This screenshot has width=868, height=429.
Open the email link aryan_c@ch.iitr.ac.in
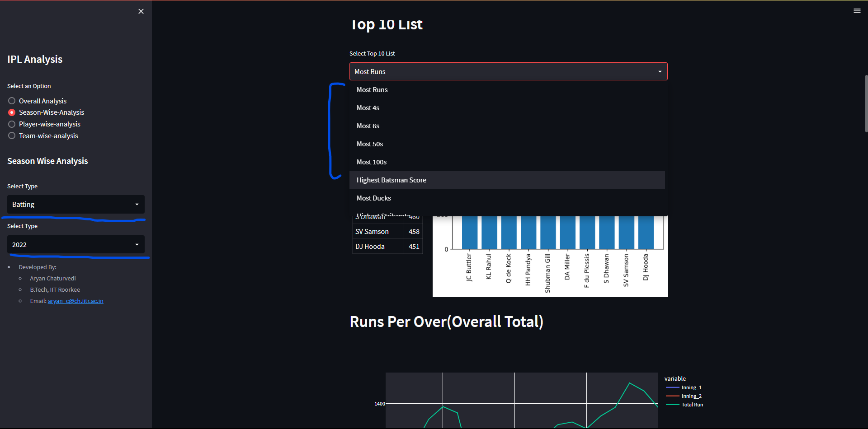click(x=75, y=301)
